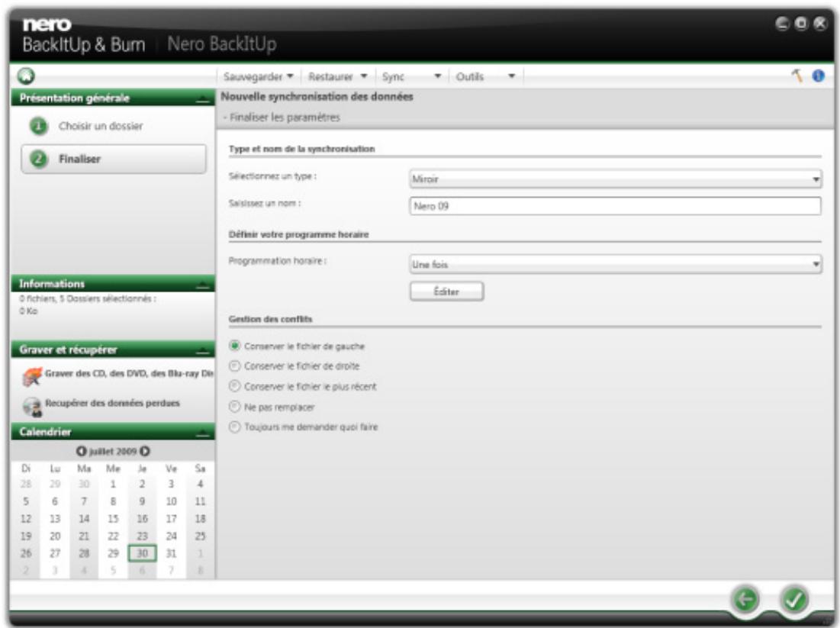Image resolution: width=840 pixels, height=628 pixels.
Task: Go to the home screen icon
Action: pyautogui.click(x=26, y=76)
